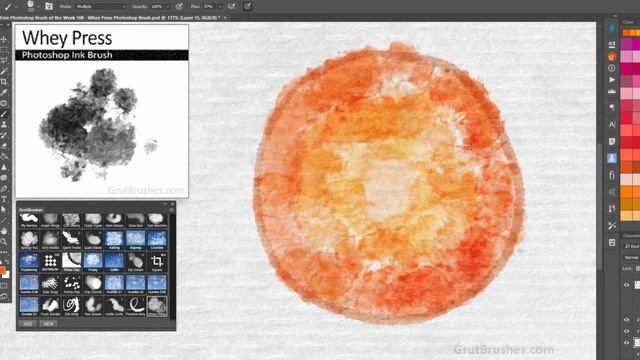Screen dimensions: 640x360
Task: Change the screen mode button
Action: click(x=4, y=297)
